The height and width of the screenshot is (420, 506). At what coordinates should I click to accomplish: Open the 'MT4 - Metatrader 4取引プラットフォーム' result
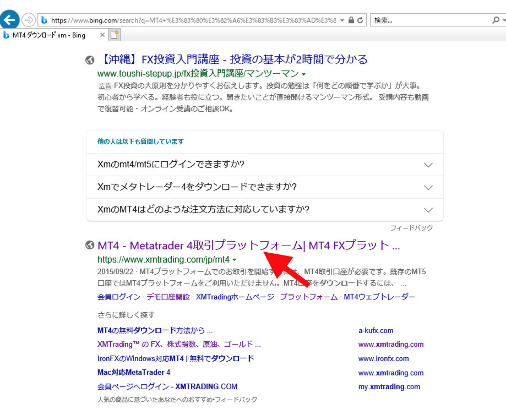pyautogui.click(x=248, y=246)
